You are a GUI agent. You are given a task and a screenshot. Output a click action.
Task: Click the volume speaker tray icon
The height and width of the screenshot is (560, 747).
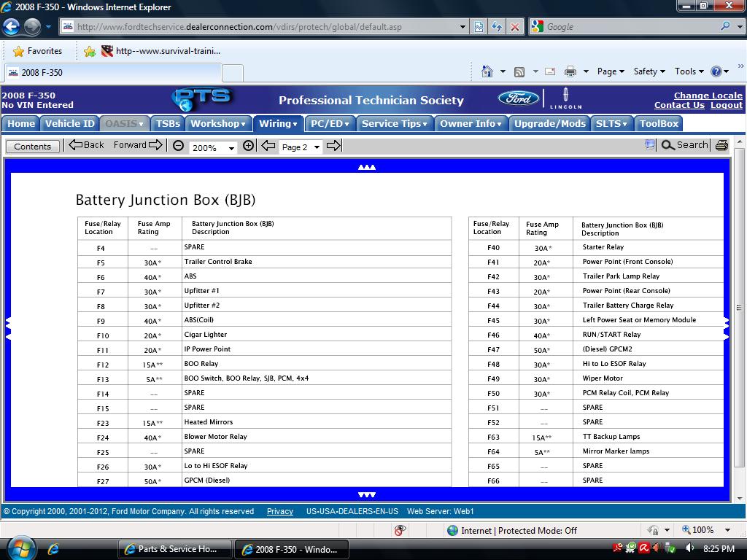689,548
